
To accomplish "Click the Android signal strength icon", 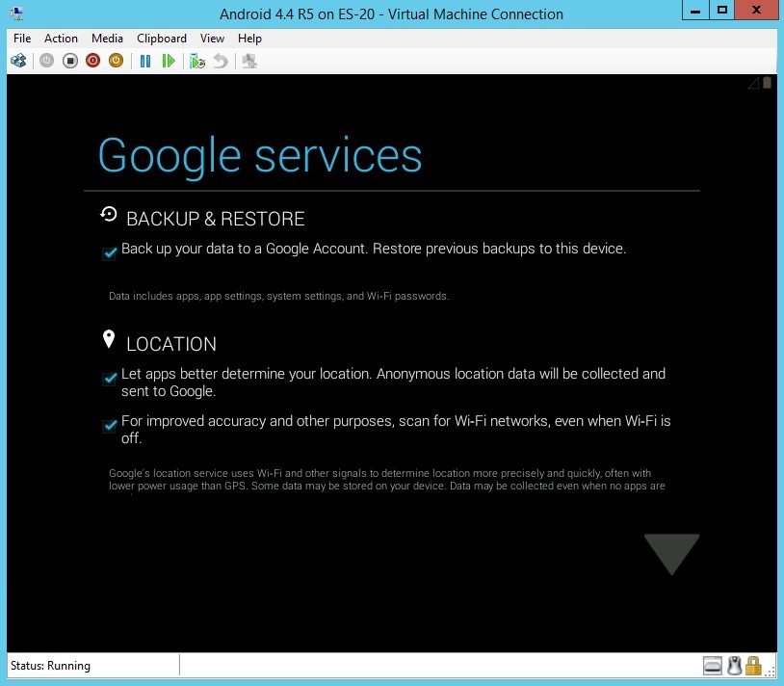I will (x=753, y=83).
